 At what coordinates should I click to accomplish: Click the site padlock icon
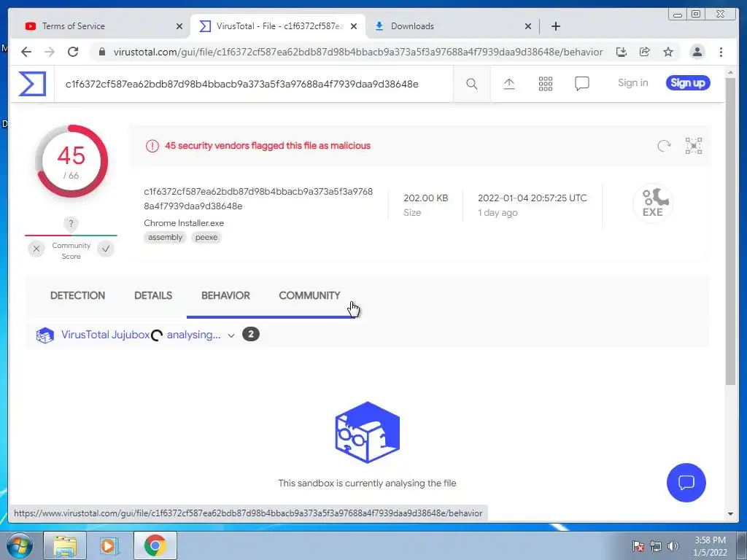point(102,52)
